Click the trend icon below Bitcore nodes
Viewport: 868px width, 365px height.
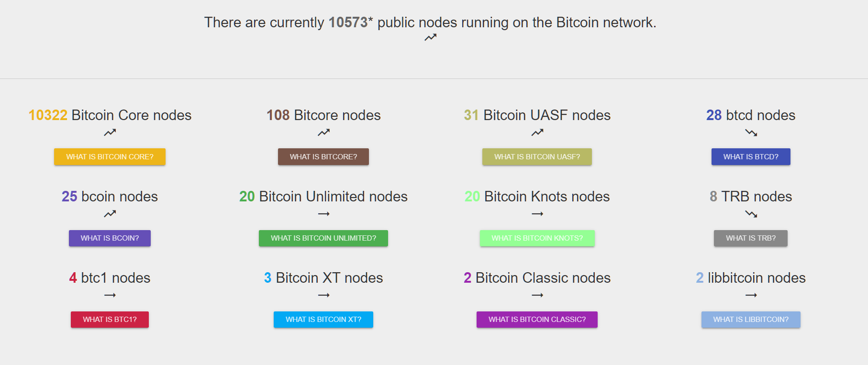tap(323, 133)
